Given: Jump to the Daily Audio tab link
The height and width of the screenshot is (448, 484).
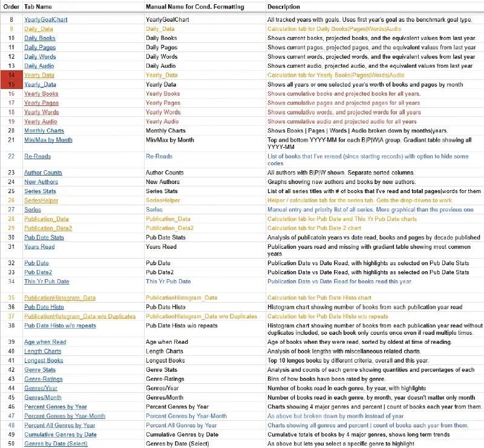Looking at the screenshot, I should coord(39,66).
